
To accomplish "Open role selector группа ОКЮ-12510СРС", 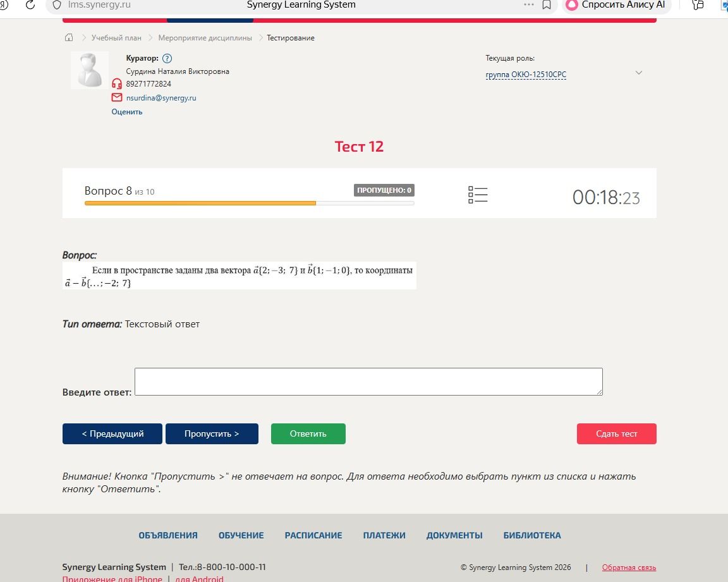I will (526, 75).
